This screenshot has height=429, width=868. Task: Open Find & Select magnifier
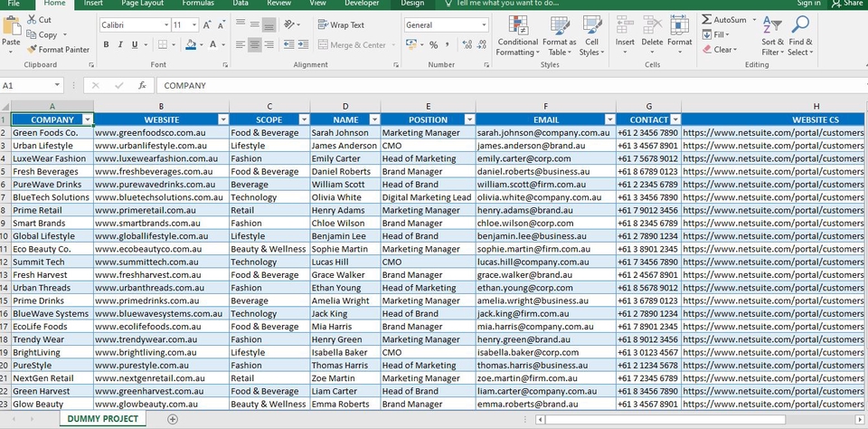coord(800,35)
